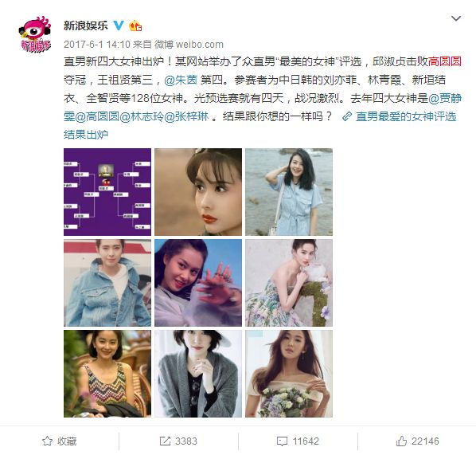Open the post timestamp 2017-6-1 14:10

97,45
